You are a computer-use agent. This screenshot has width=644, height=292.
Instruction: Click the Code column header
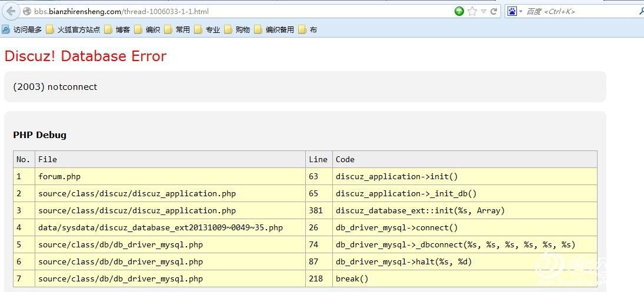[x=465, y=159]
